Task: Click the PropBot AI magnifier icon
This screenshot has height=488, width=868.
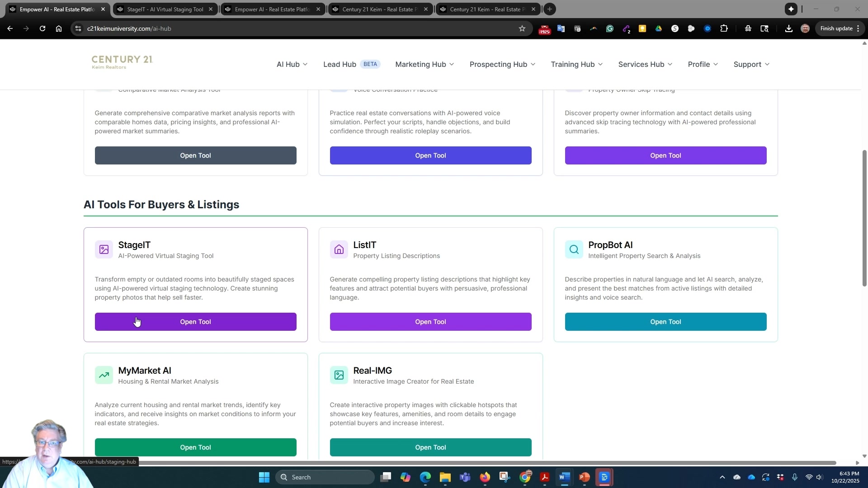Action: pyautogui.click(x=574, y=249)
